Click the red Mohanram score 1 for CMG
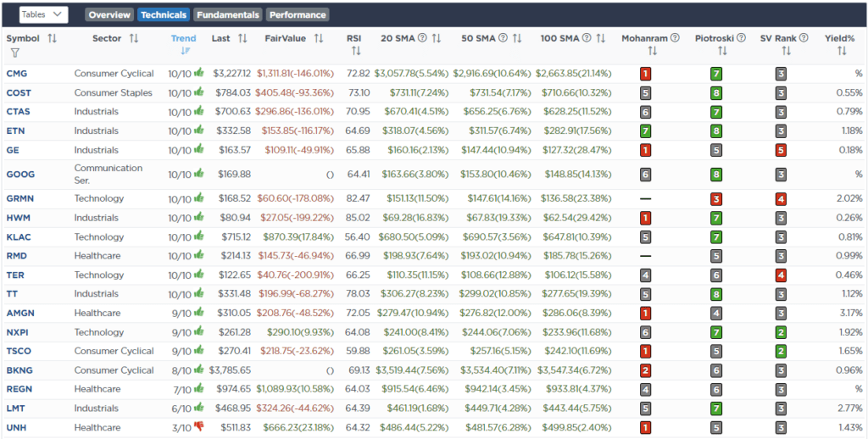The width and height of the screenshot is (868, 439). coord(645,73)
